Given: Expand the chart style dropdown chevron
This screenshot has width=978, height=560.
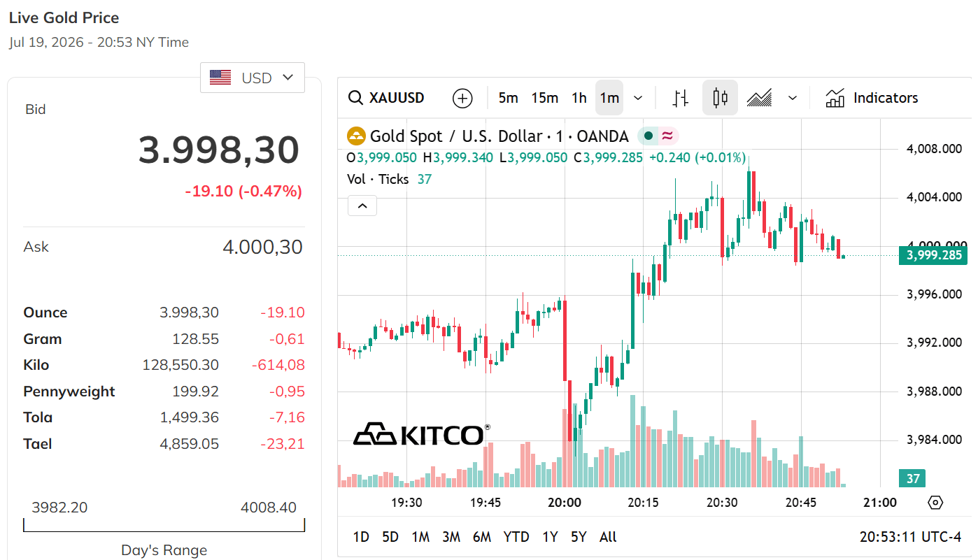Looking at the screenshot, I should pos(793,98).
